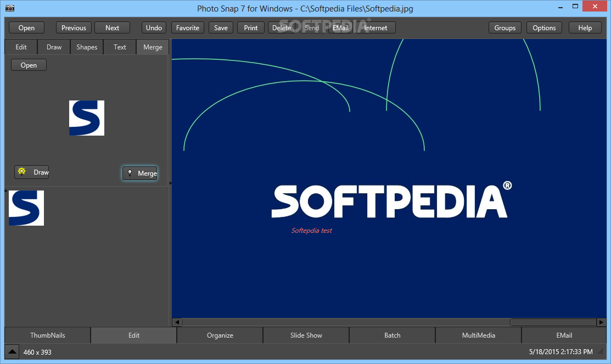Switch to the MultiMedia bottom tab

478,335
